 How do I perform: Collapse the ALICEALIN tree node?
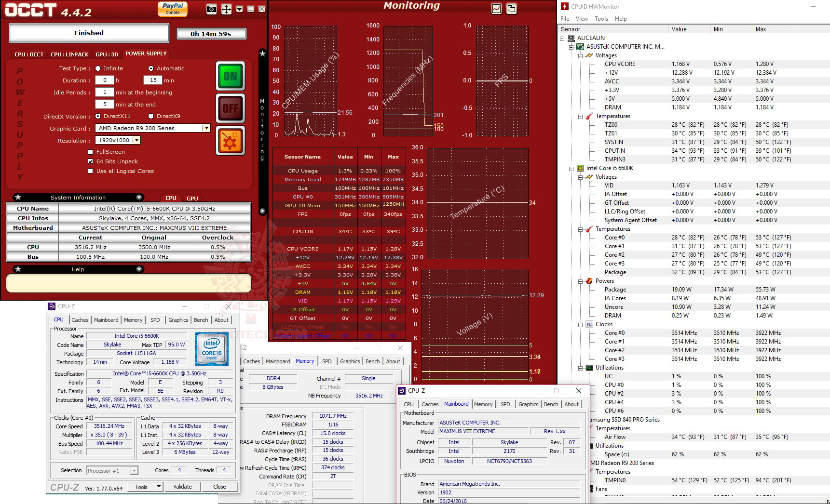pos(562,38)
